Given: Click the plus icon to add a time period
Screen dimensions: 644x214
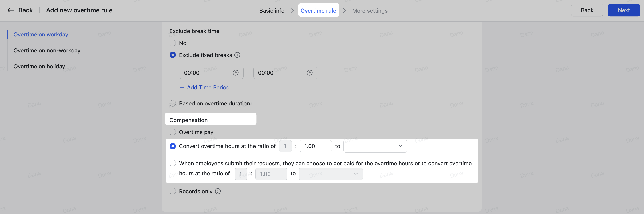Looking at the screenshot, I should tap(182, 87).
